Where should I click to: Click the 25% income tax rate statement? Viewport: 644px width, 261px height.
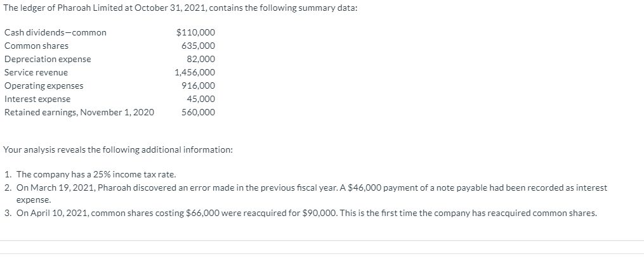point(95,174)
